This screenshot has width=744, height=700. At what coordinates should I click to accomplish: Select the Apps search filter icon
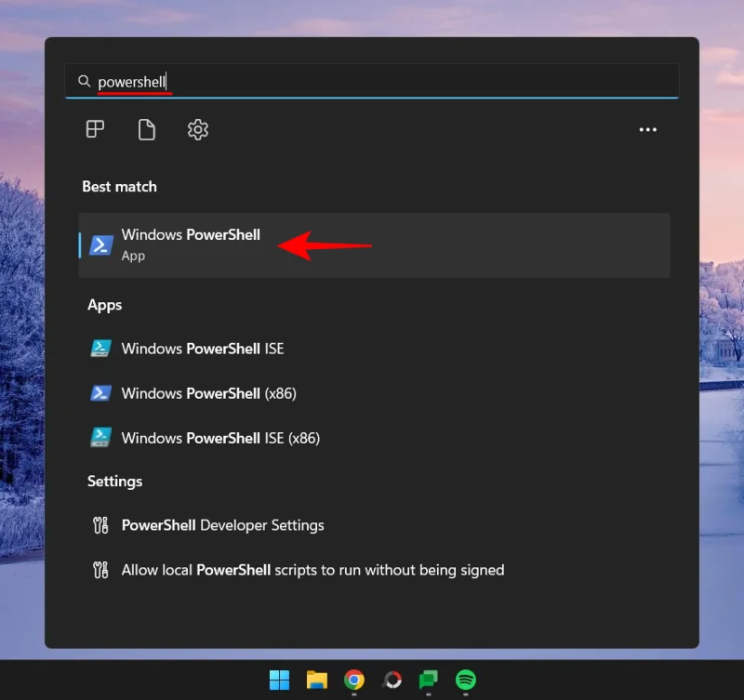click(94, 129)
